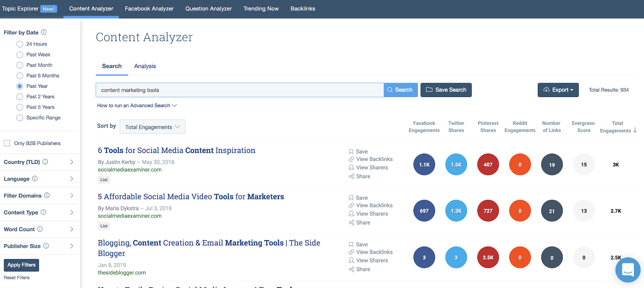The image size is (644, 288).
Task: Click the sort arrow beside Total Engagements column
Action: (x=635, y=130)
